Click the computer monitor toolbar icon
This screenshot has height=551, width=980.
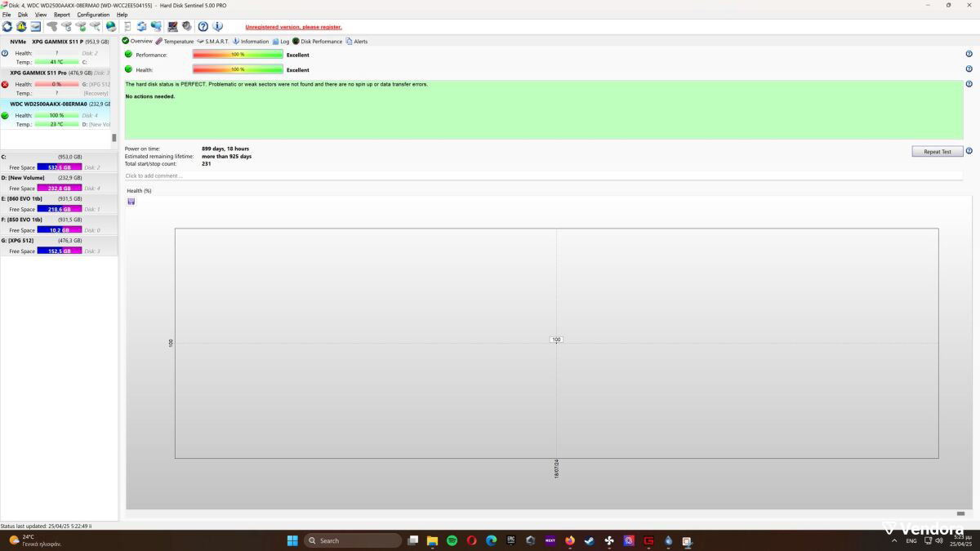pyautogui.click(x=172, y=27)
